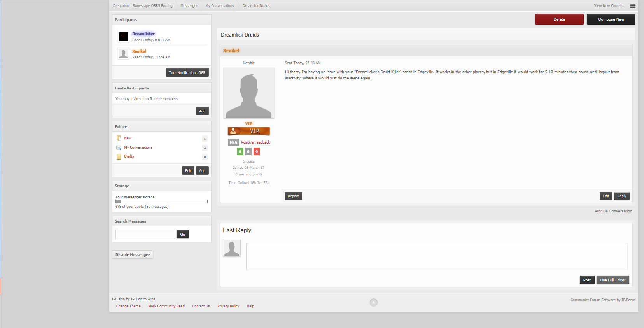644x328 pixels.
Task: Click Positive Feedback link
Action: point(255,142)
